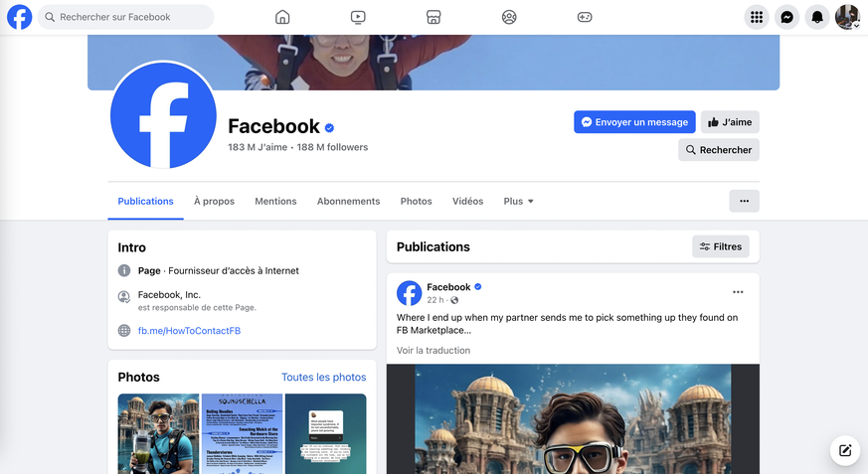This screenshot has height=474, width=868.
Task: Click the 183 M J'aime count
Action: point(258,147)
